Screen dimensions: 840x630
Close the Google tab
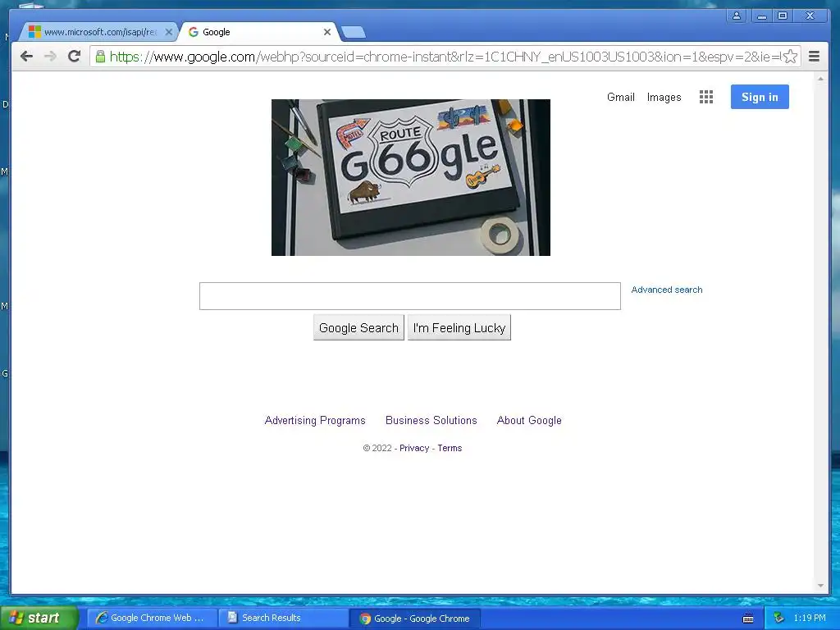click(x=327, y=32)
